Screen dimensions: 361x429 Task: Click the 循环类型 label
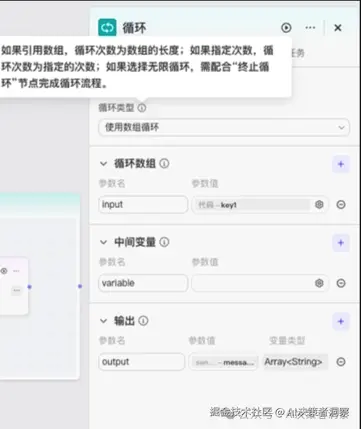click(x=116, y=108)
